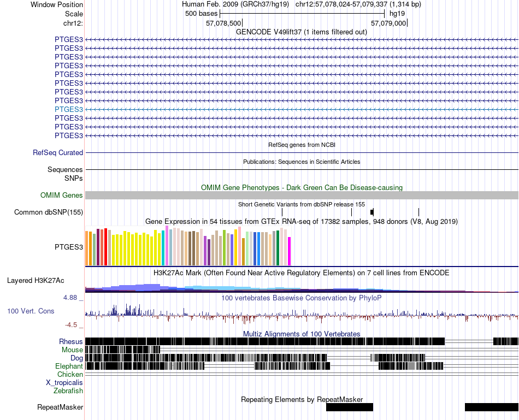Image resolution: width=519 pixels, height=420 pixels.
Task: Click the 4.88 upper conservation axis value
Action: pyautogui.click(x=70, y=298)
